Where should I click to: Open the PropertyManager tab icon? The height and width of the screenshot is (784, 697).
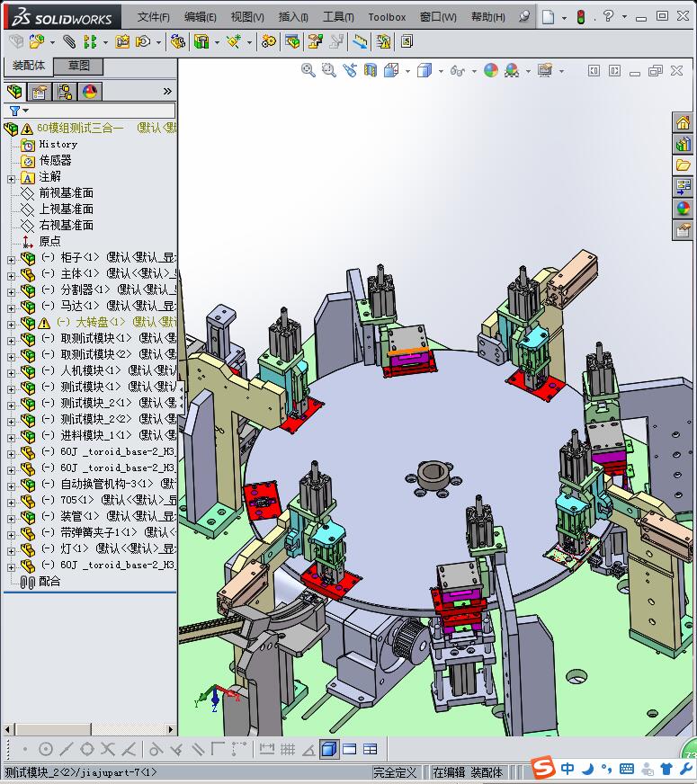coord(39,92)
